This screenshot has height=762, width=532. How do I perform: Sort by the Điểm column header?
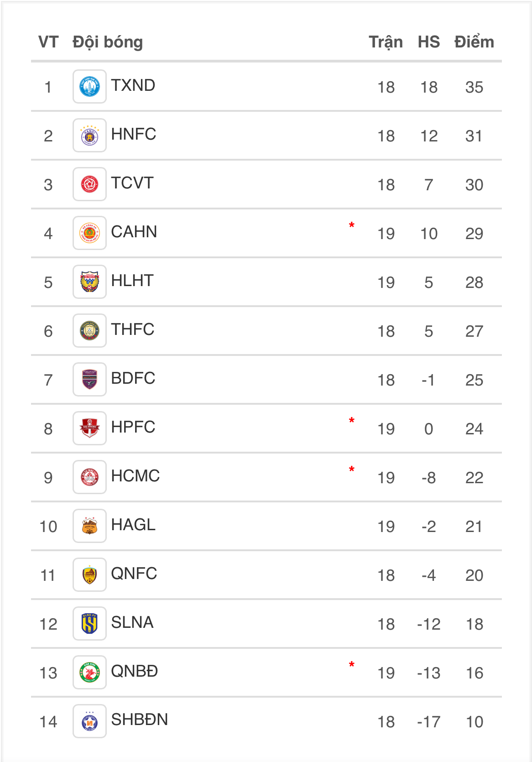(474, 42)
